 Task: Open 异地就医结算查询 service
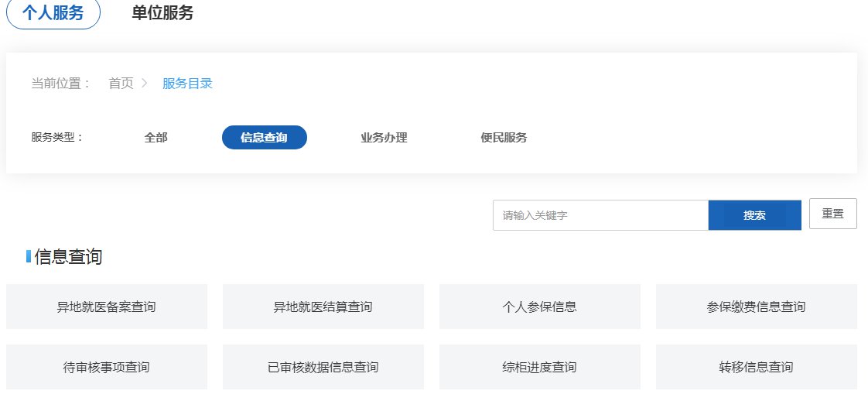pos(323,307)
